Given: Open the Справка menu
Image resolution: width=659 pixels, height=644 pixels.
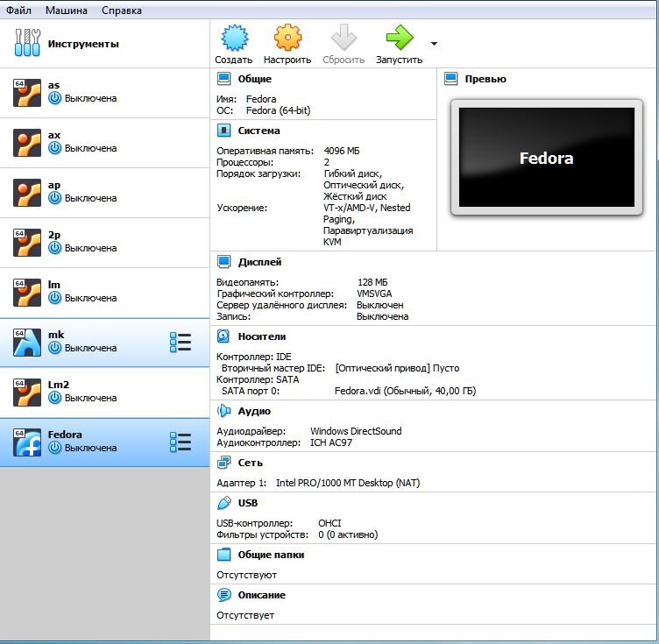Looking at the screenshot, I should [x=122, y=11].
